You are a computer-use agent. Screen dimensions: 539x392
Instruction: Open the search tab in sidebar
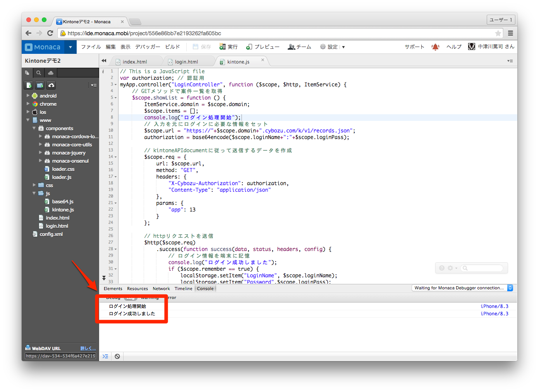(38, 73)
